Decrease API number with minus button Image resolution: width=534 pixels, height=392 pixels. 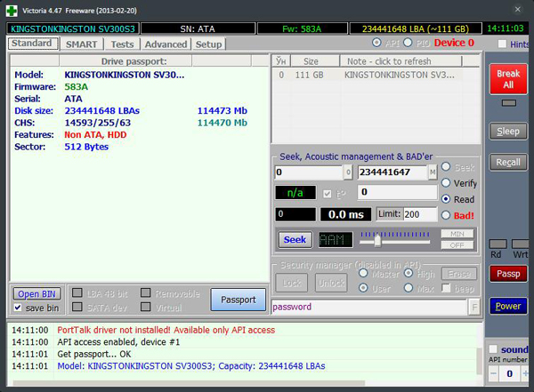(x=493, y=373)
